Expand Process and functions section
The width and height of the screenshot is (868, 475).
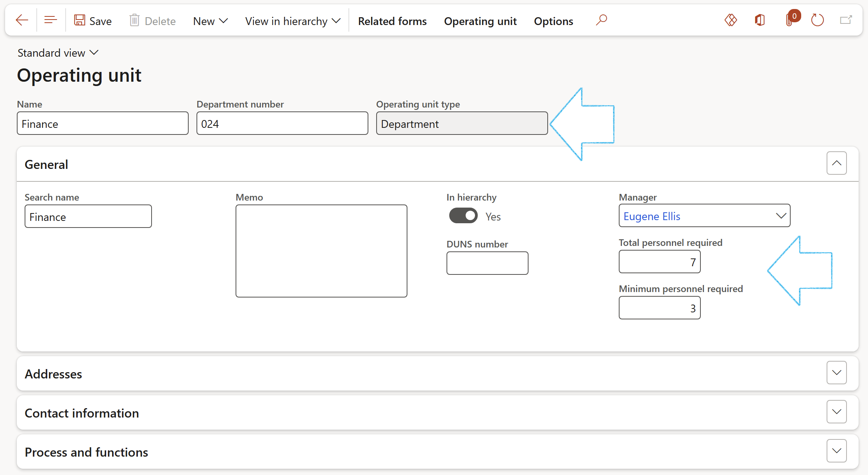click(x=836, y=451)
